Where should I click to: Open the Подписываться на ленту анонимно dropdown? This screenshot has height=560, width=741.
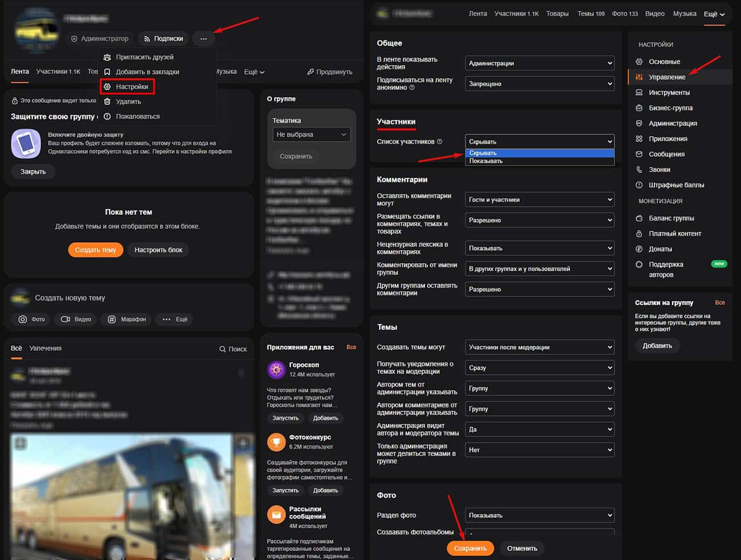(x=540, y=84)
